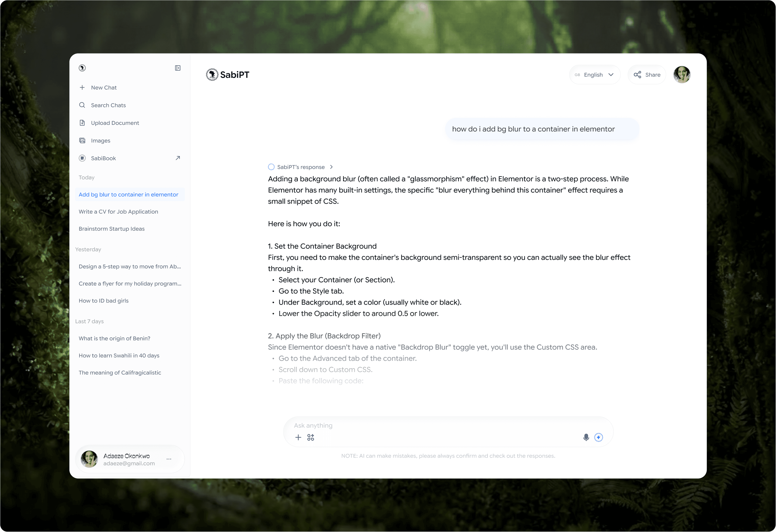Click SabiPT's response label
Image resolution: width=776 pixels, height=532 pixels.
click(301, 167)
